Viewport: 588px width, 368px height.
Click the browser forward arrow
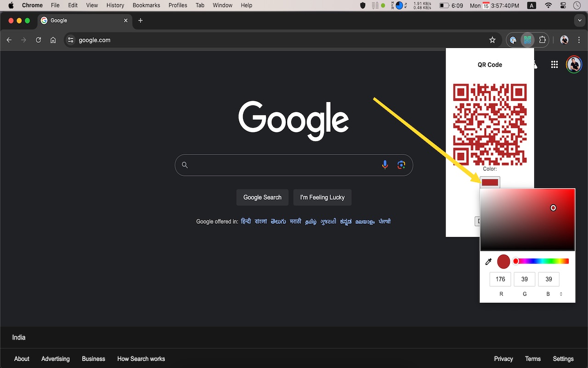(24, 40)
